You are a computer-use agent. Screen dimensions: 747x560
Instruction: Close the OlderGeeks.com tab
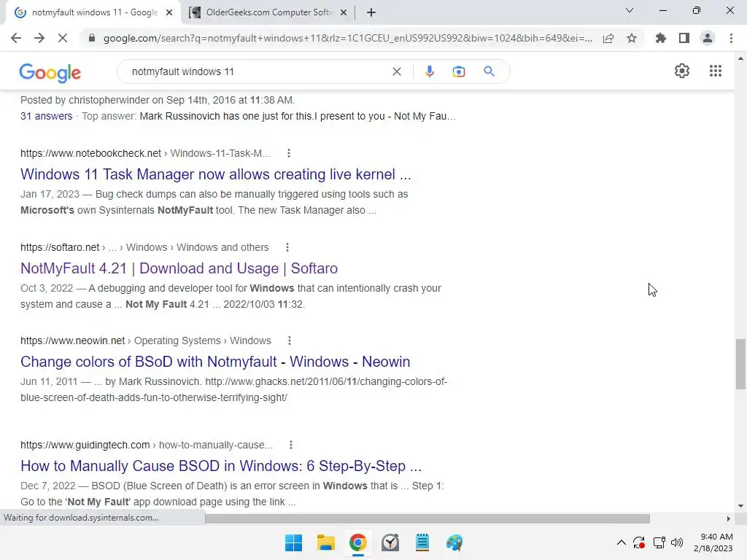(344, 13)
